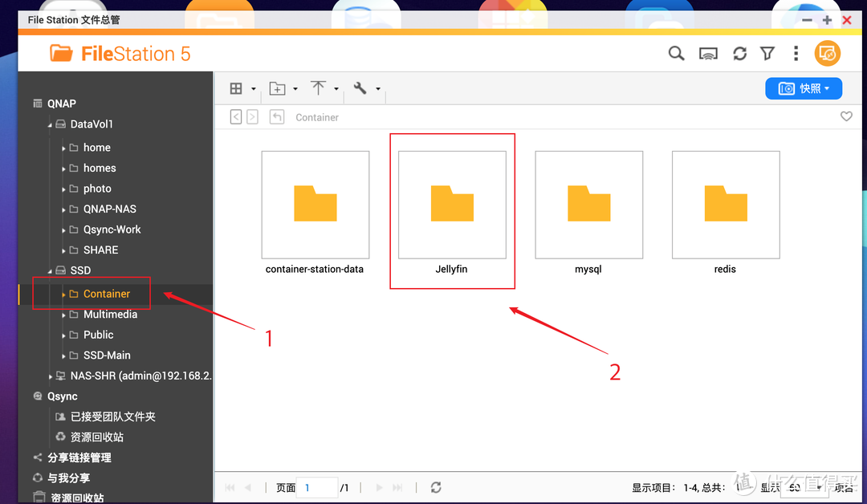Go to the previous page arrow
Viewport: 867px width, 504px height.
(x=248, y=487)
